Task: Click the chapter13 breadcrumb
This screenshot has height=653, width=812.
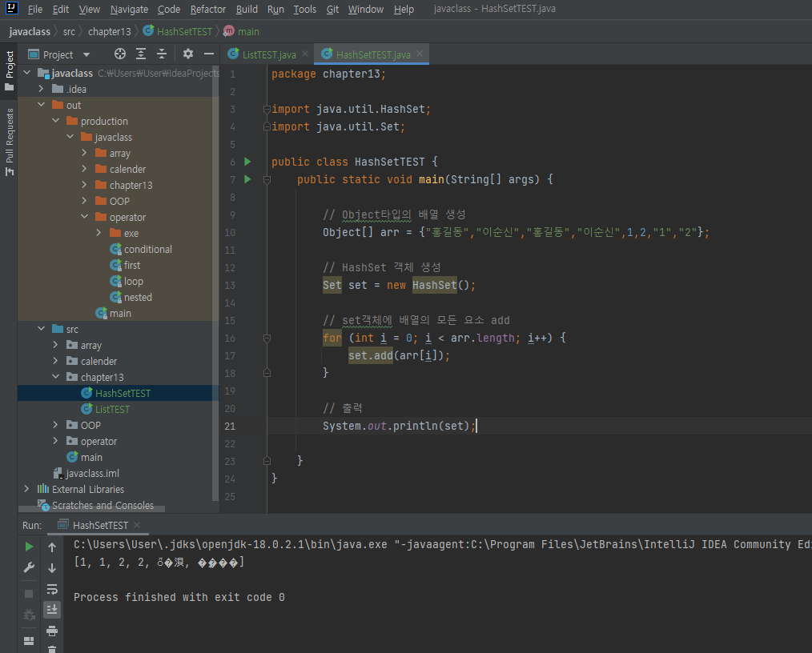Action: 109,31
